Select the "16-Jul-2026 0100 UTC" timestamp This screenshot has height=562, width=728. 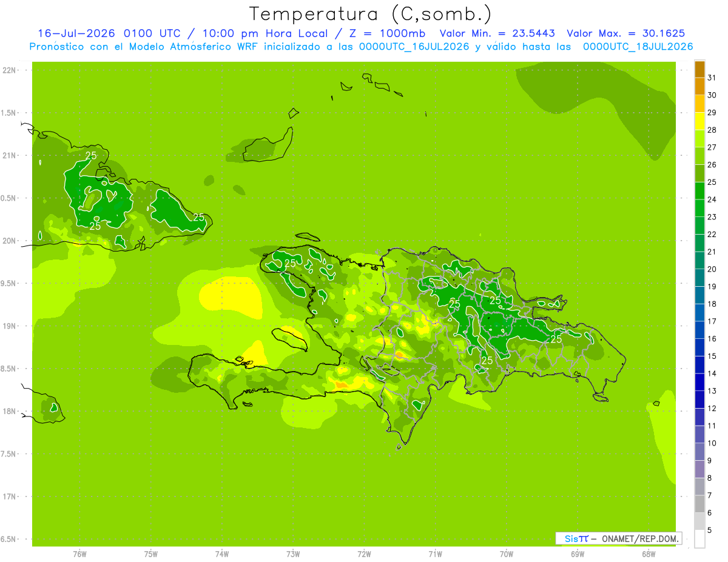pyautogui.click(x=109, y=33)
